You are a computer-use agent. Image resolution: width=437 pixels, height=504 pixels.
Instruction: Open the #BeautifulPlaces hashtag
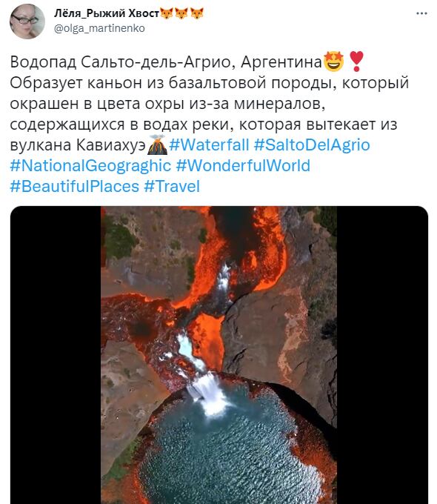coord(75,187)
